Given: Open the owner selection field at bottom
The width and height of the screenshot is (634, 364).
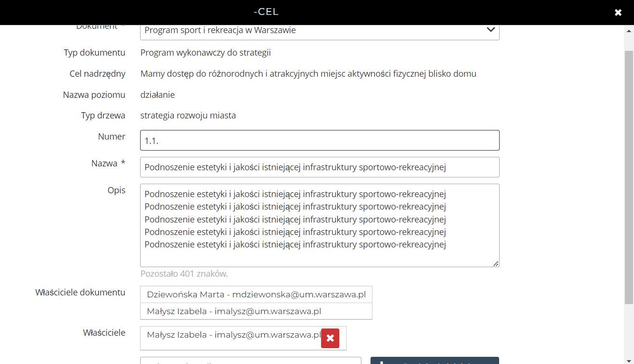Looking at the screenshot, I should [251, 361].
